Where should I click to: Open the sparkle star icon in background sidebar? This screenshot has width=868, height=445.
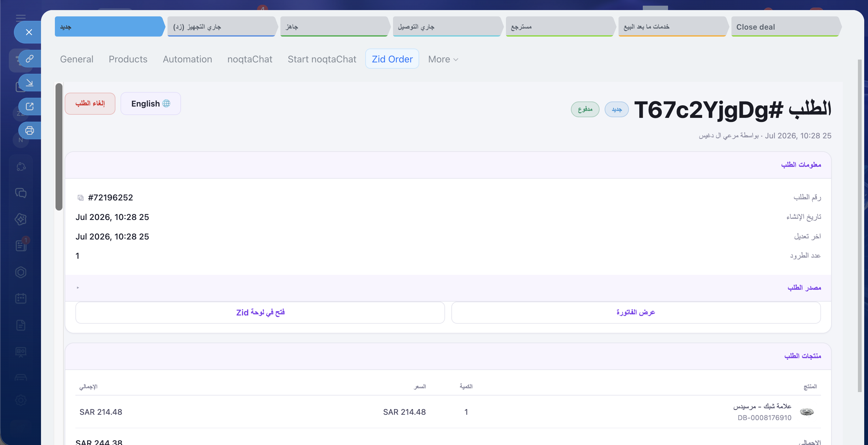click(x=21, y=219)
